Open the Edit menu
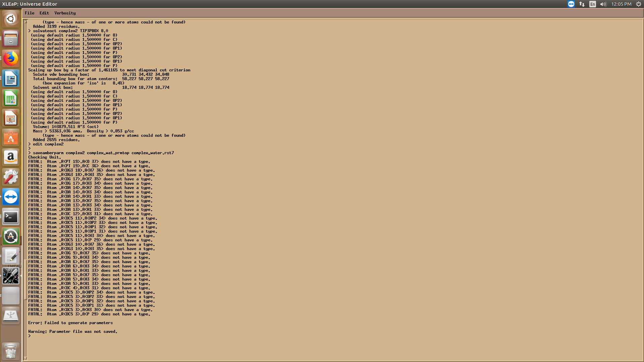 pos(44,13)
